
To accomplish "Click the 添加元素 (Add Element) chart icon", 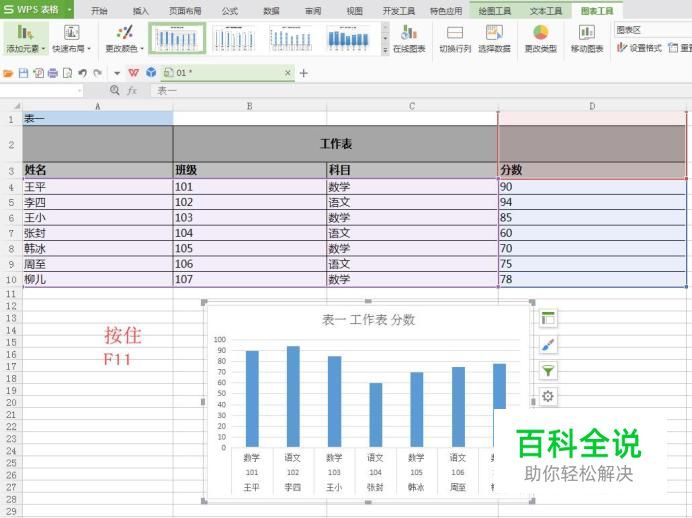I will [25, 32].
